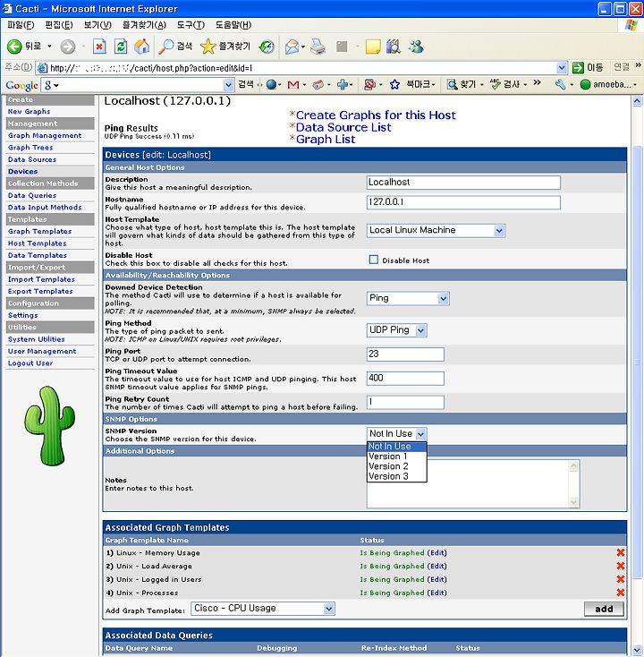Click the Google toolbar wrench settings icon
644x657 pixels.
tap(560, 85)
